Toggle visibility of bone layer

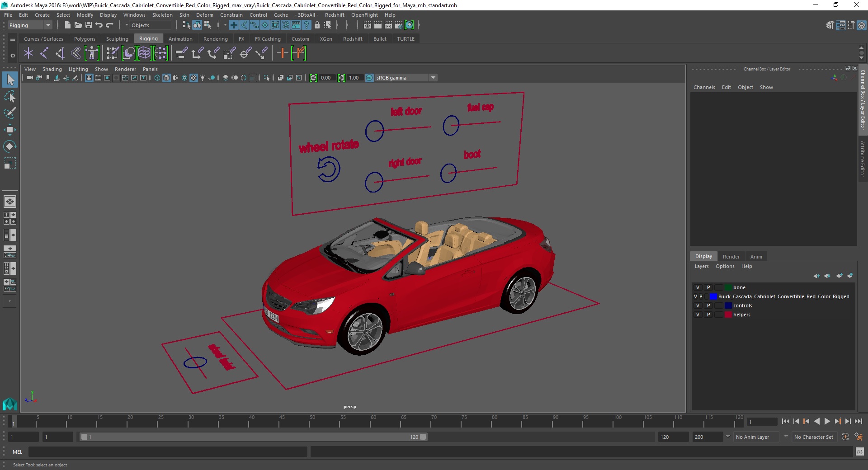point(698,287)
